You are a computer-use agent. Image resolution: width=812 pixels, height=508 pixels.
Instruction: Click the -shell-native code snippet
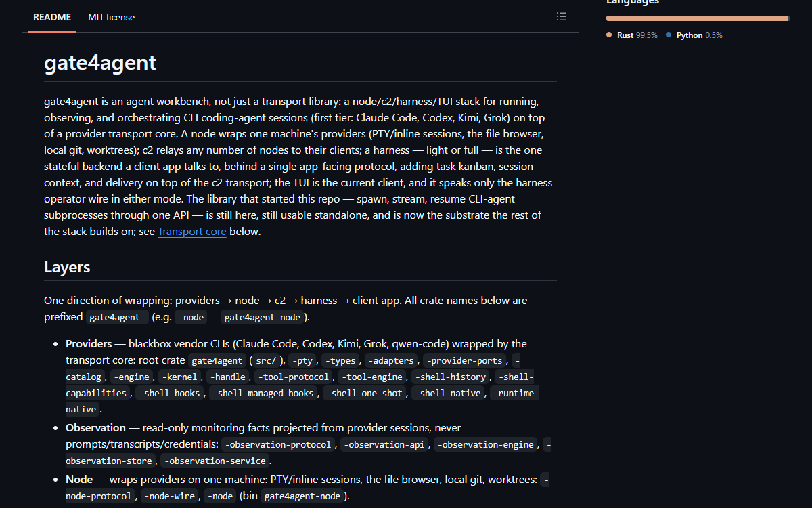[449, 393]
